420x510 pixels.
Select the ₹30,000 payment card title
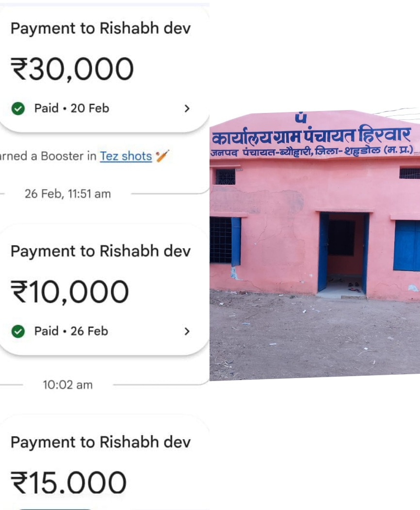100,28
